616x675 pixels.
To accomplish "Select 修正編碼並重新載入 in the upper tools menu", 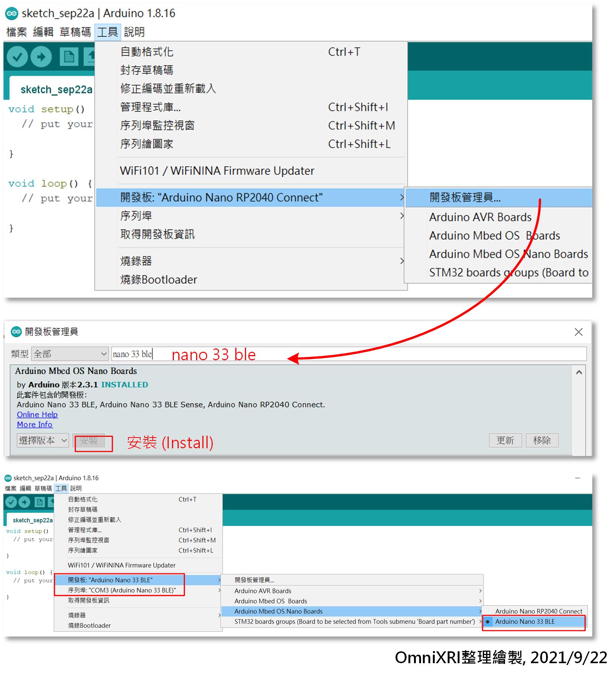I will [x=251, y=89].
